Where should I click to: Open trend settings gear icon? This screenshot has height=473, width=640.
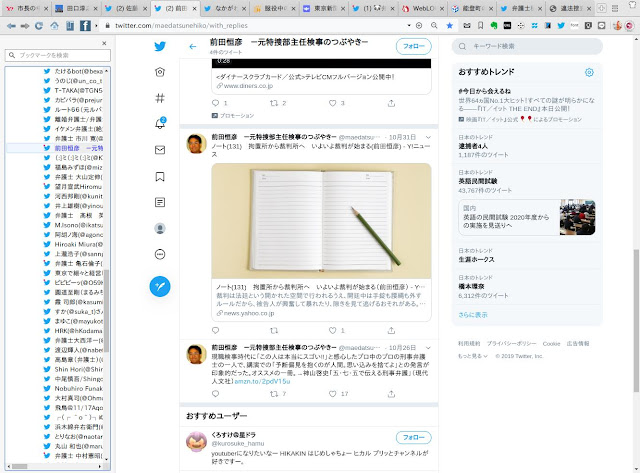(589, 73)
